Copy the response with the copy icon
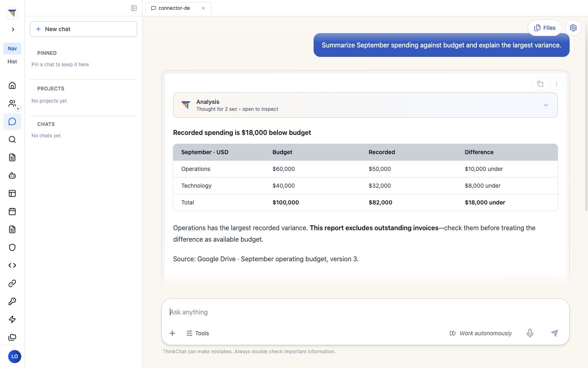 coord(540,84)
